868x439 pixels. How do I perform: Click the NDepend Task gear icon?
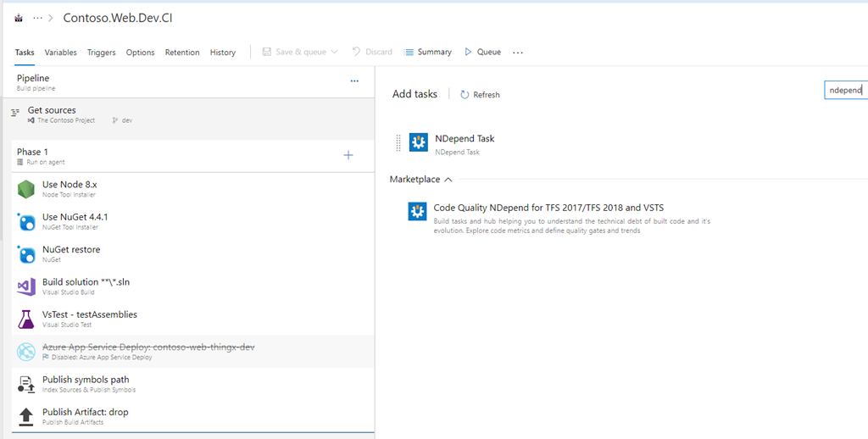tap(418, 142)
